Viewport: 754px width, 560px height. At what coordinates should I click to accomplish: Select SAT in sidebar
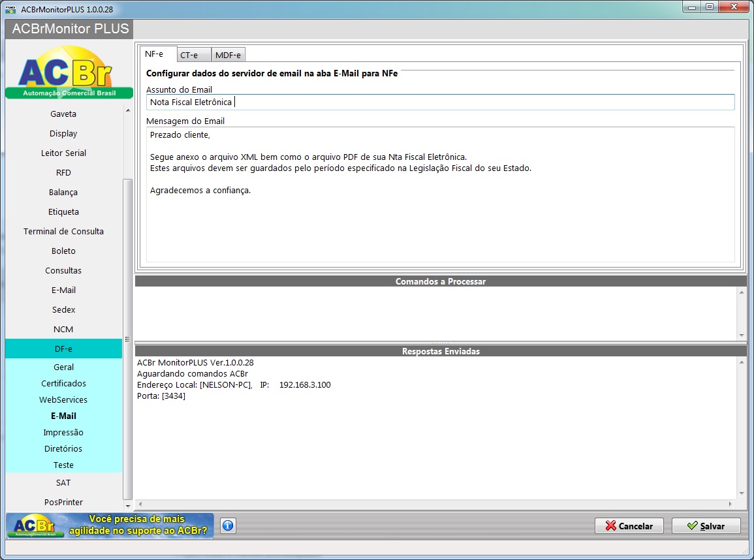tap(63, 482)
